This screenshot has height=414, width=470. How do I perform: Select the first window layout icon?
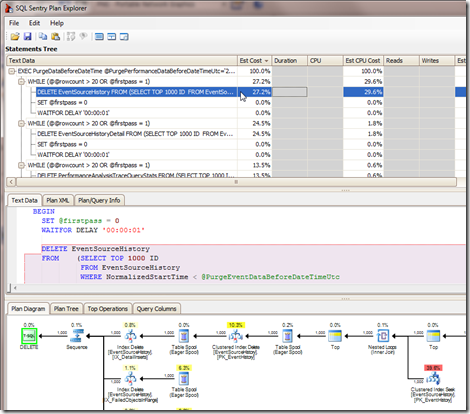coord(99,36)
